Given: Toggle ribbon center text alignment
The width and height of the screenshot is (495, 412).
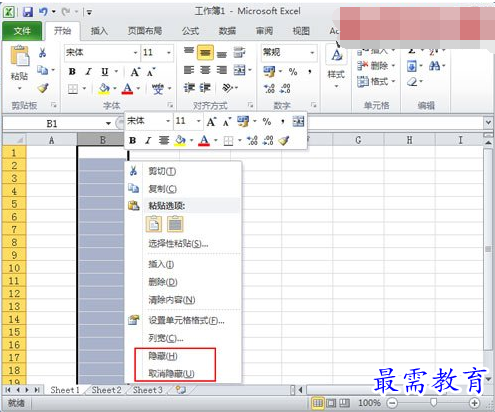Looking at the screenshot, I should [x=205, y=70].
